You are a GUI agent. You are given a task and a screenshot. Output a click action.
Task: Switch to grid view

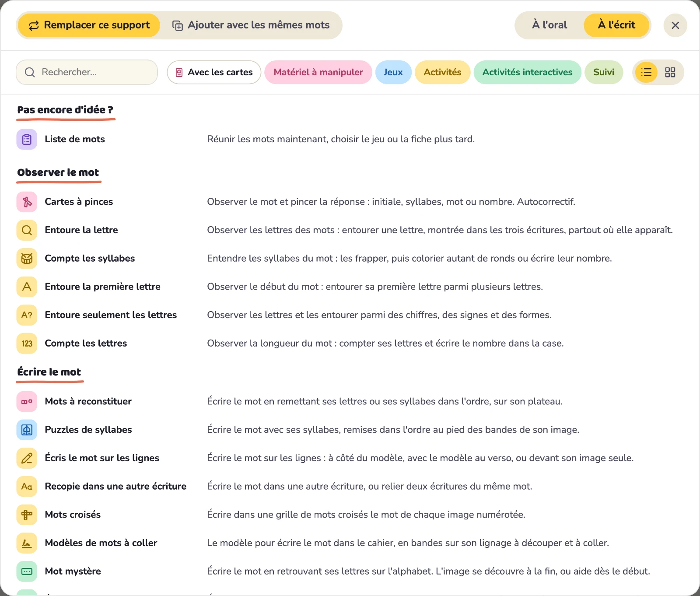tap(670, 72)
